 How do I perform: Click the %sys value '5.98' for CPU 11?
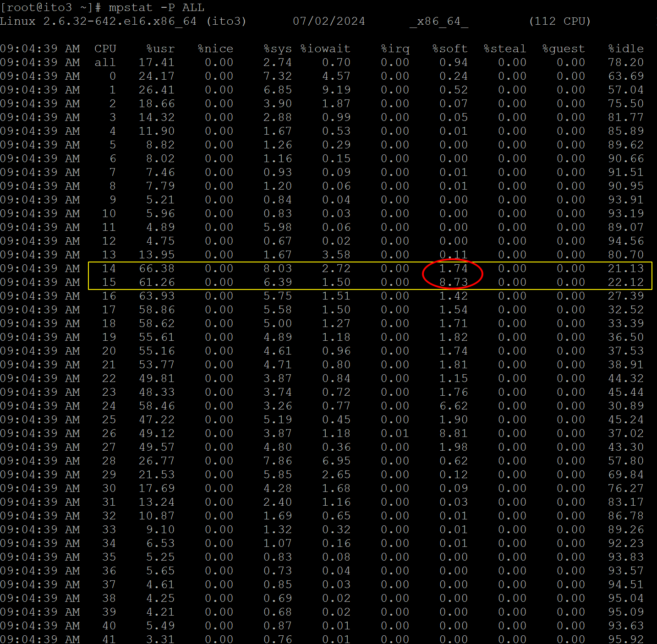pos(278,227)
